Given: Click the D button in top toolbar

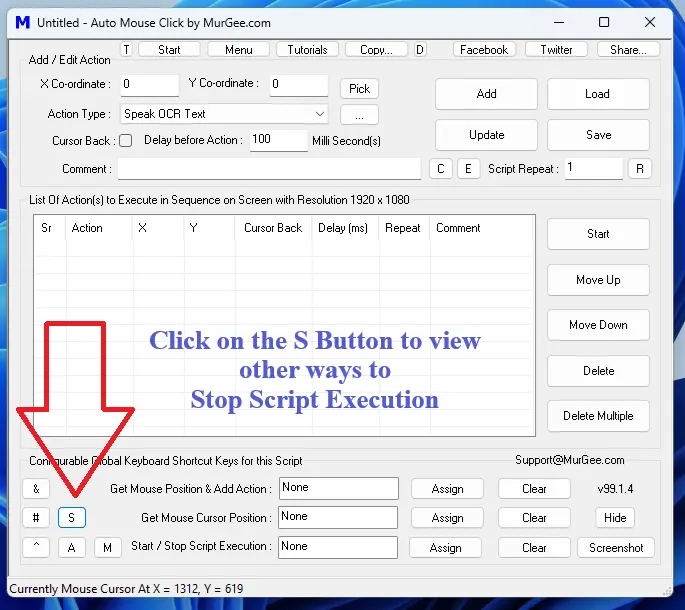Looking at the screenshot, I should pyautogui.click(x=420, y=49).
